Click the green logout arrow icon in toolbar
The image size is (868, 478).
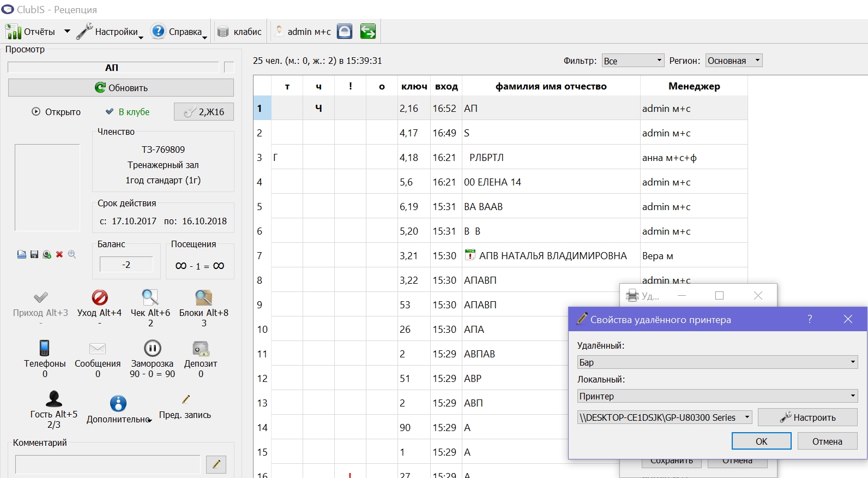pyautogui.click(x=368, y=32)
